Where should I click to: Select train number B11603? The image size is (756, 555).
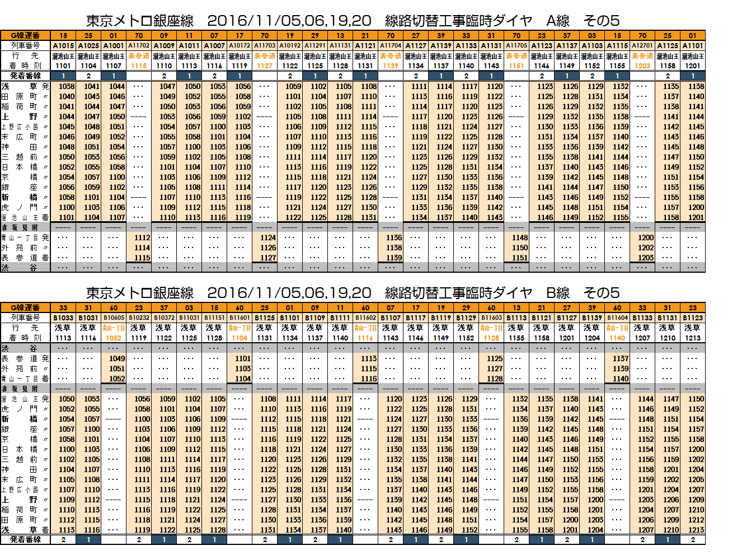click(x=491, y=318)
